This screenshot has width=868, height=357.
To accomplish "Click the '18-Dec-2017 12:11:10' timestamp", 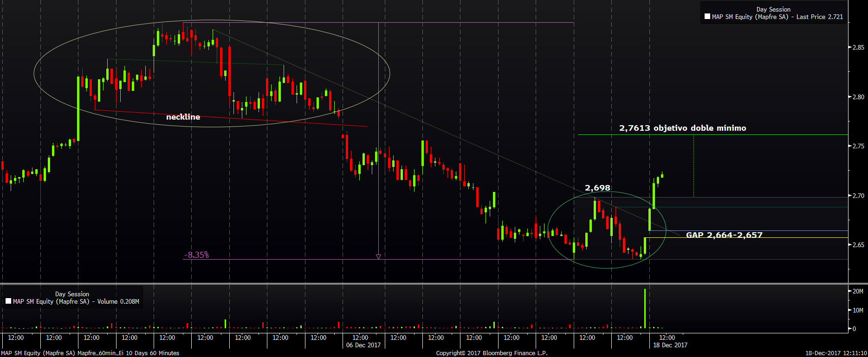I will point(836,353).
